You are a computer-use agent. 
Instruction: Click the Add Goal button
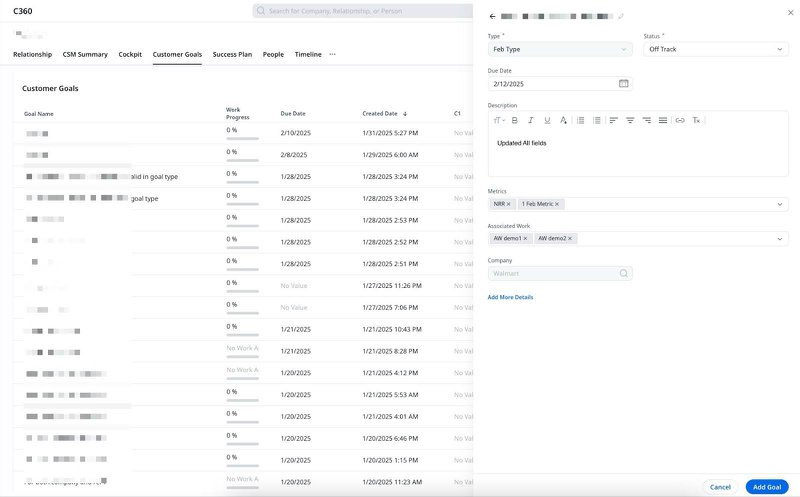point(766,487)
